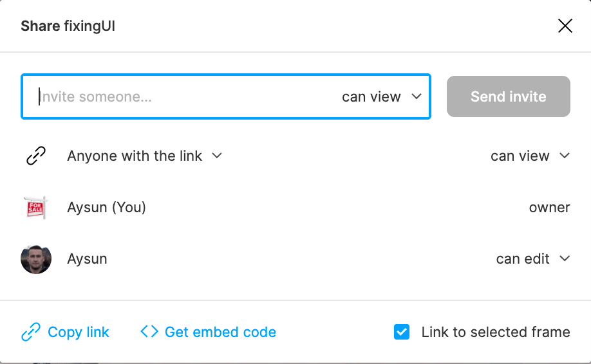Click the chain link icon beside Anyone with the link
The height and width of the screenshot is (364, 591).
click(36, 156)
